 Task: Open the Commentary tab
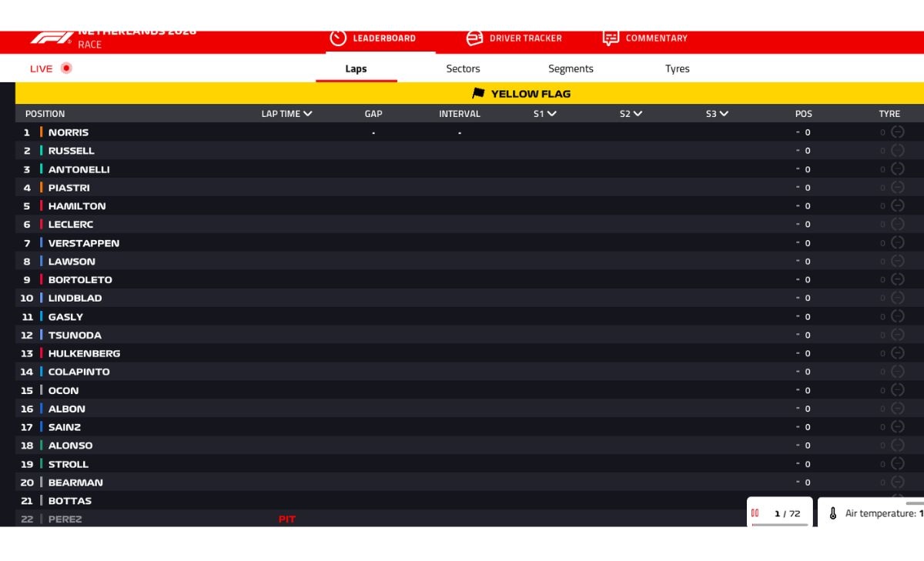[x=645, y=38]
